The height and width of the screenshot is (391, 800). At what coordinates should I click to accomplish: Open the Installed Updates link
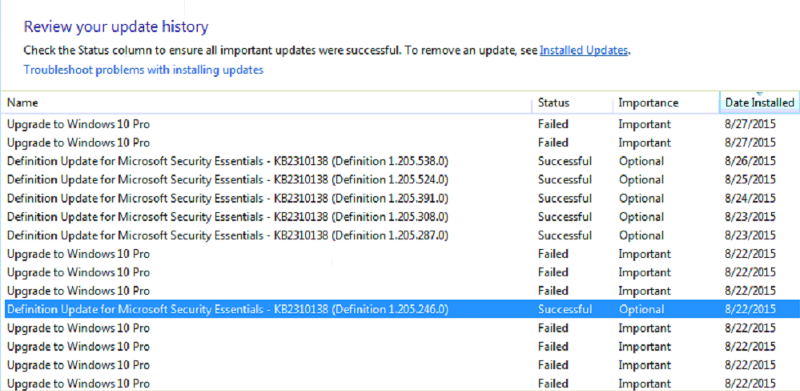584,51
